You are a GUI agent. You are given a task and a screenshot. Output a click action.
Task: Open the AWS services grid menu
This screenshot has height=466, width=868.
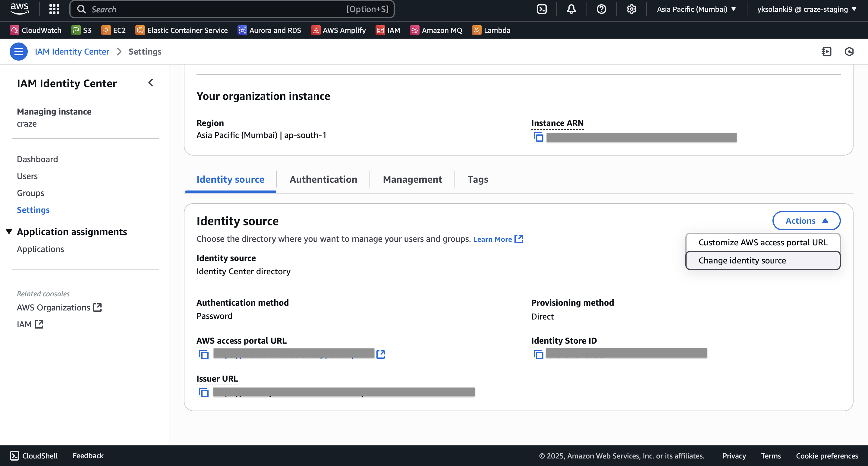click(54, 9)
